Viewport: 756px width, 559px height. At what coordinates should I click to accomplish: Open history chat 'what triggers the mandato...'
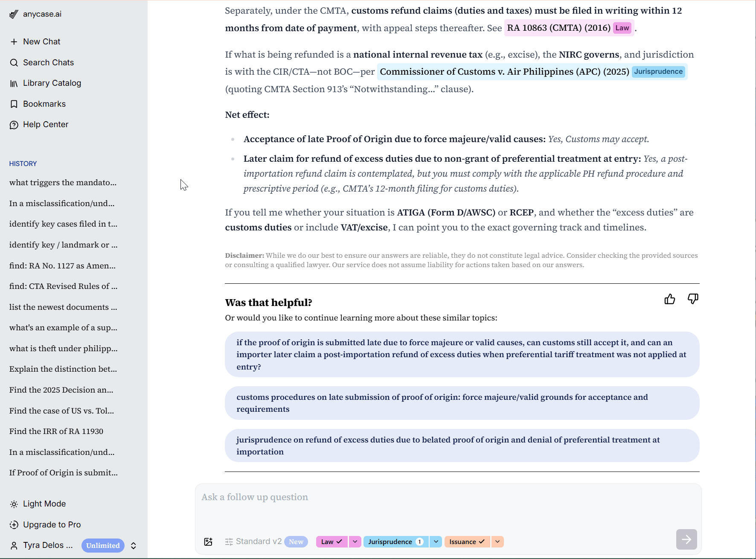point(63,183)
